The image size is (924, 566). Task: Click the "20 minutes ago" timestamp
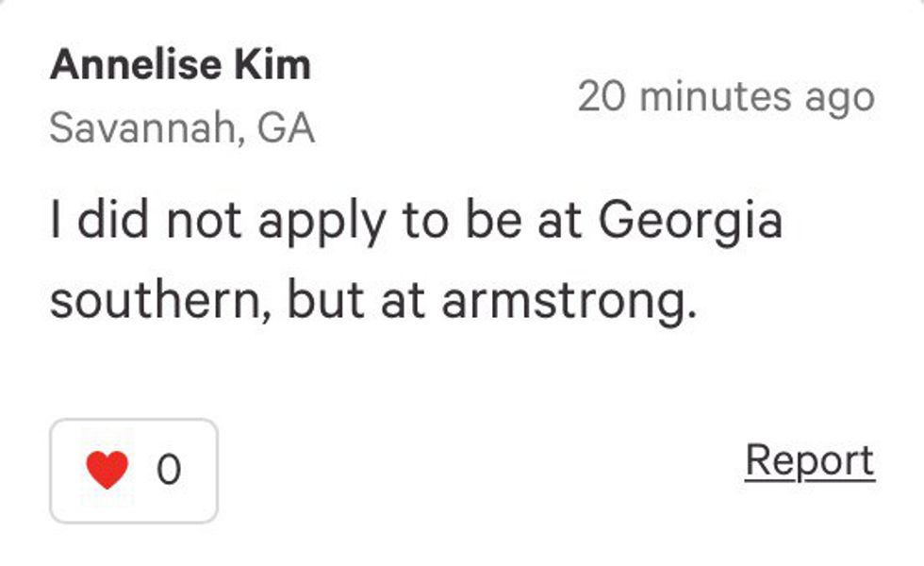click(x=726, y=96)
